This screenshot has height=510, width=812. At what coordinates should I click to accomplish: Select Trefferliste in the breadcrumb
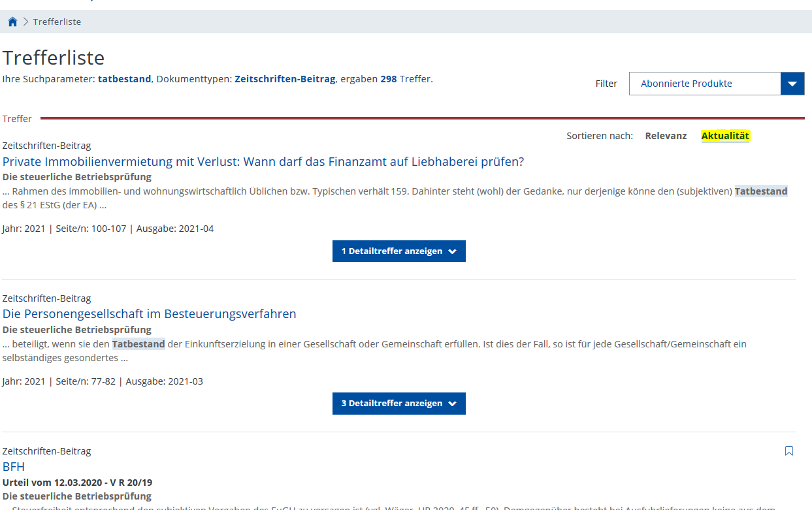(x=57, y=22)
